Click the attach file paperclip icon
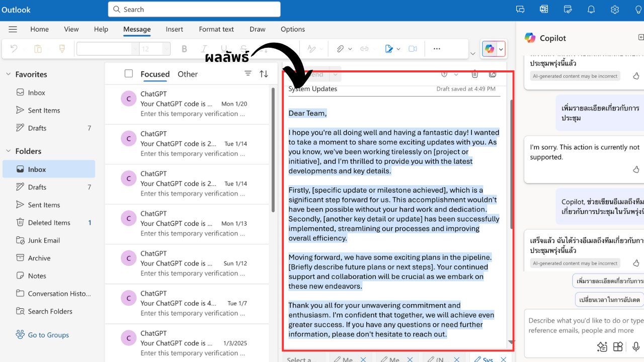 click(340, 49)
